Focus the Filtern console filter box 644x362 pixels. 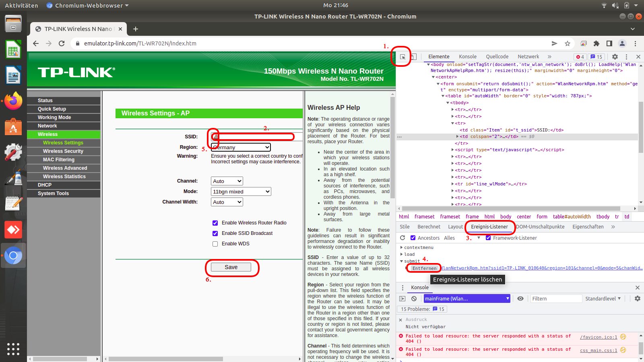(x=556, y=298)
